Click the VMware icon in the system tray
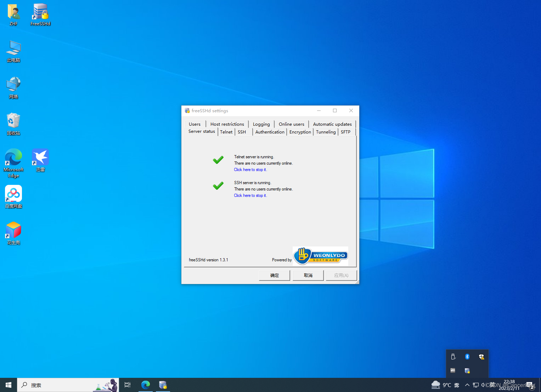The image size is (541, 392). [x=452, y=370]
